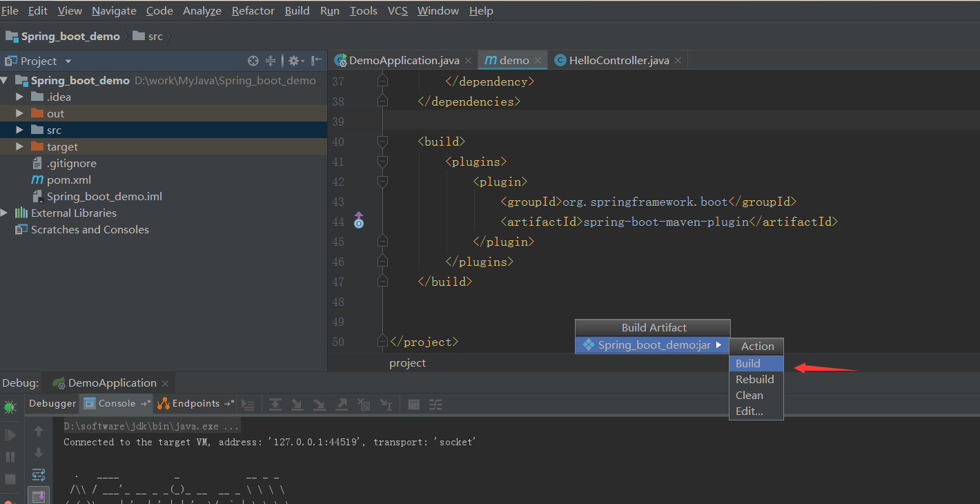
Task: Toggle soft-wrap in console
Action: click(x=39, y=475)
